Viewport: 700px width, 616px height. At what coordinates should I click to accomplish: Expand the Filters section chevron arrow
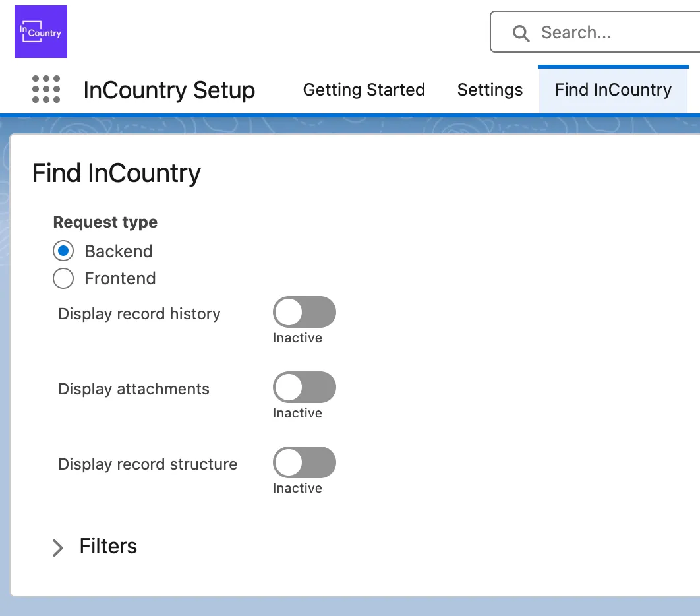(58, 547)
